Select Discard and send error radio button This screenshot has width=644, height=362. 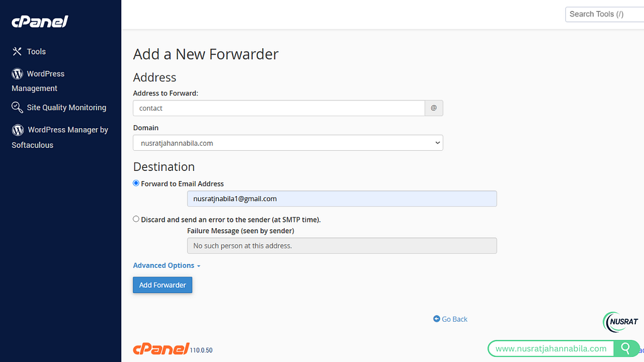[x=136, y=219]
